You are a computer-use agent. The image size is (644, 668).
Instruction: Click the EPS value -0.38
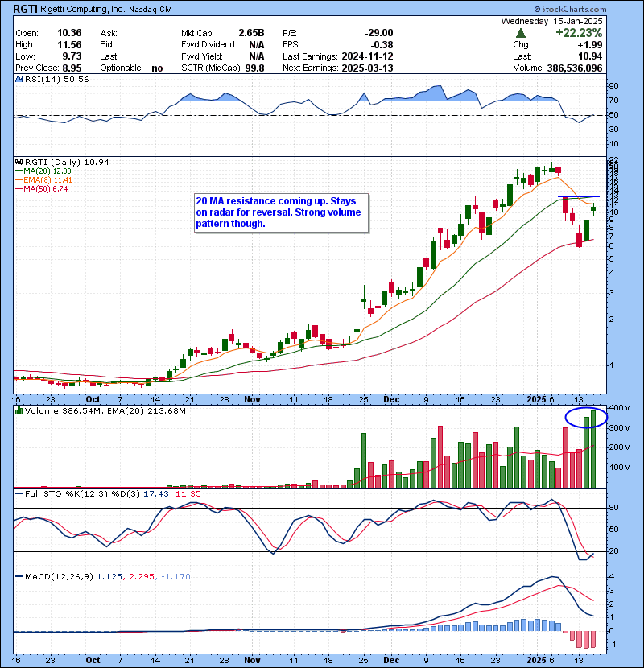point(382,45)
